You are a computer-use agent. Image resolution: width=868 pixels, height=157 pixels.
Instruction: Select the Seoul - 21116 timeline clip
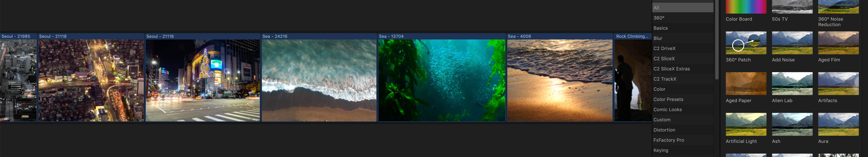[203, 80]
